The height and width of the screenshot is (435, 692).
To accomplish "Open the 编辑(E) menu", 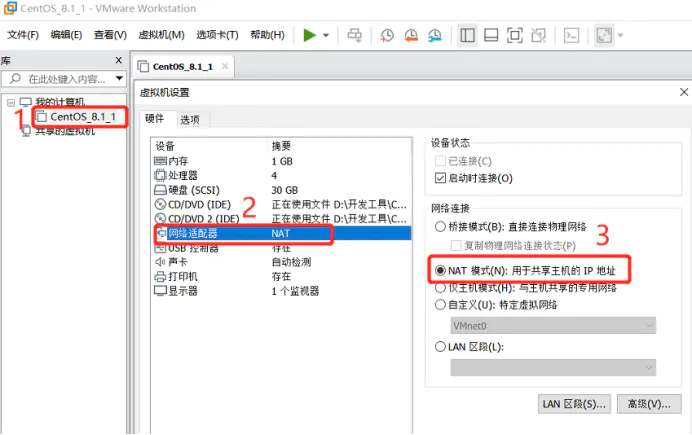I will [x=66, y=35].
